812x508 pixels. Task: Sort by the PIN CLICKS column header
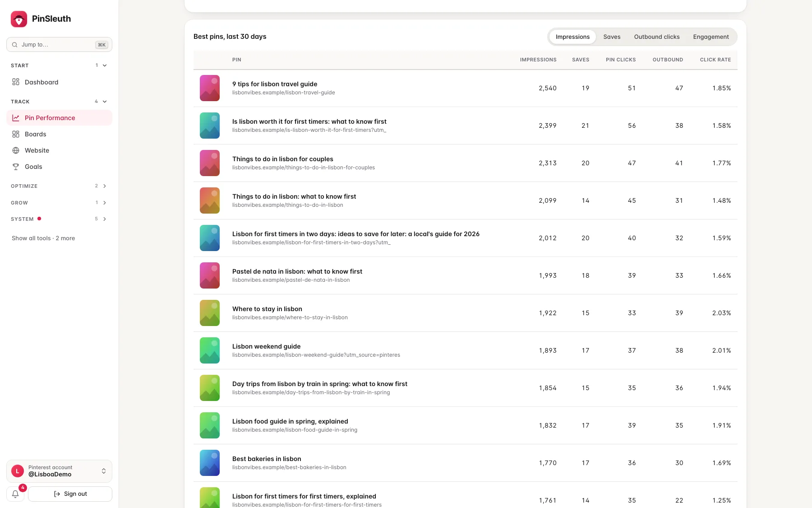click(x=621, y=60)
